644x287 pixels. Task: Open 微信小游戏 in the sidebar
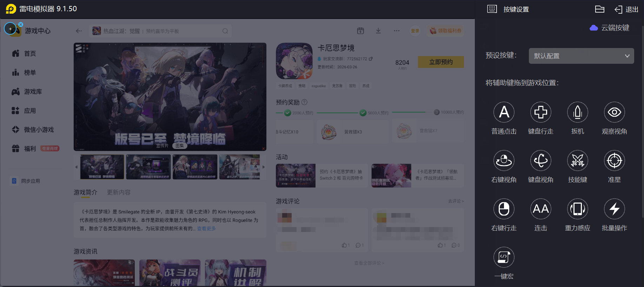click(33, 130)
